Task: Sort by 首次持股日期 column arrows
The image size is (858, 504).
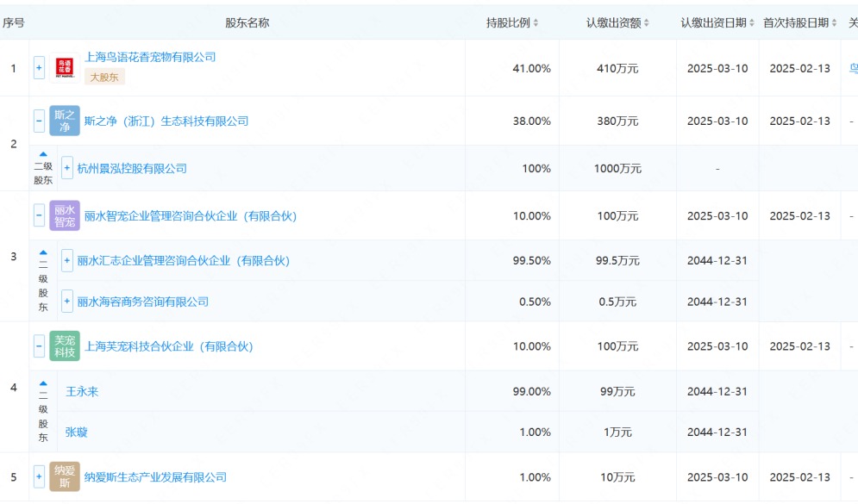Action: 834,23
